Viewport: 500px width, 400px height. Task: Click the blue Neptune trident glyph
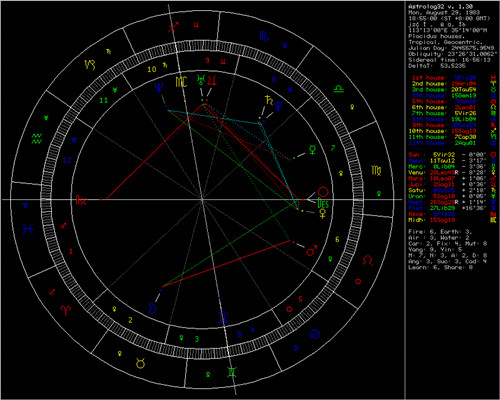159,88
